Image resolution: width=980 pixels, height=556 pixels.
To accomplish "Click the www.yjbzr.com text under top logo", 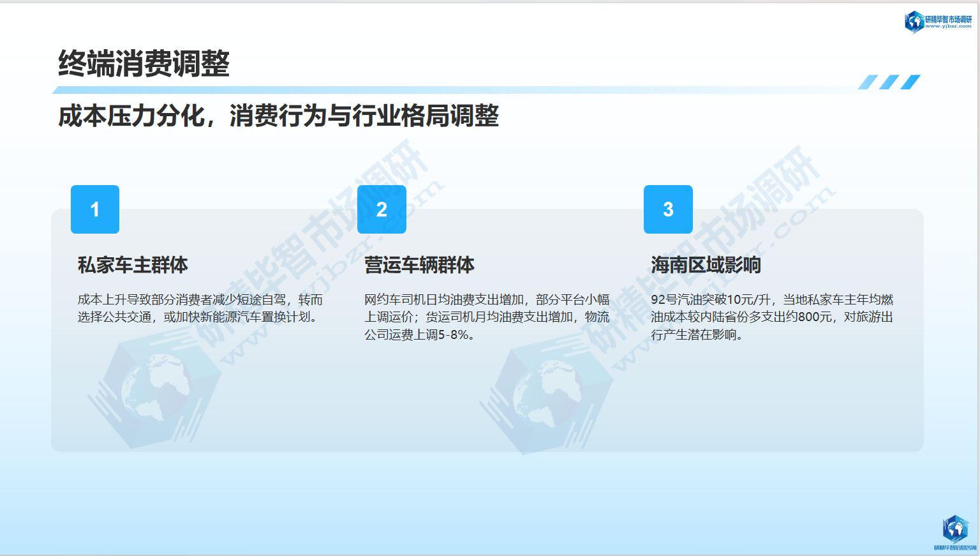I will [948, 26].
